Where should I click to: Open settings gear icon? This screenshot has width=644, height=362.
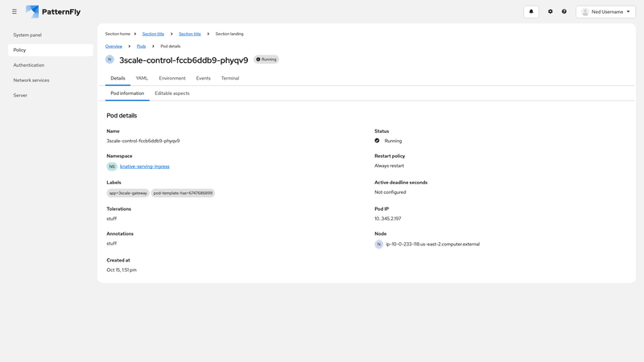coord(551,12)
